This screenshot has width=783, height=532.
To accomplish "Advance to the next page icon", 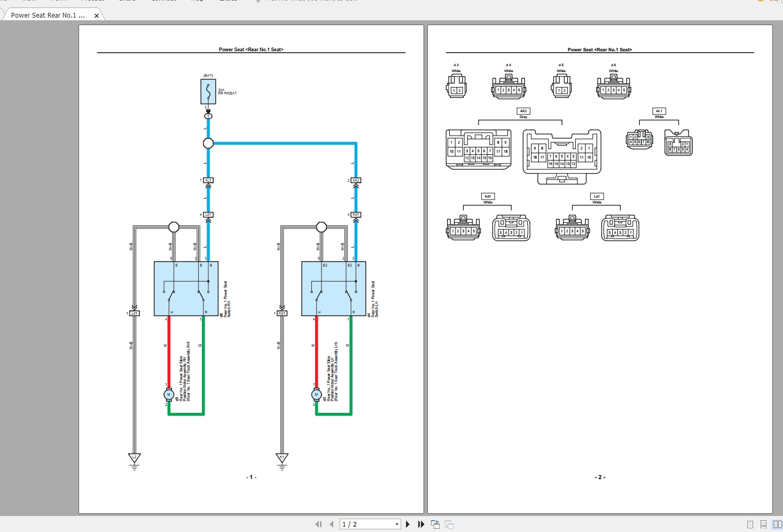I will (x=408, y=524).
